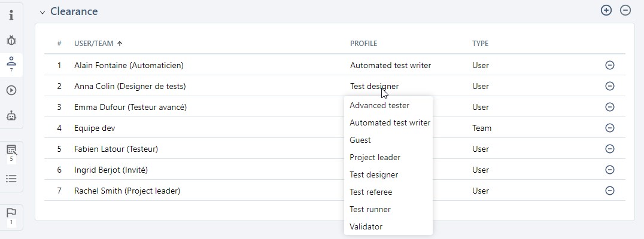The image size is (644, 239).
Task: Select Validator in the profile list
Action: click(x=366, y=226)
